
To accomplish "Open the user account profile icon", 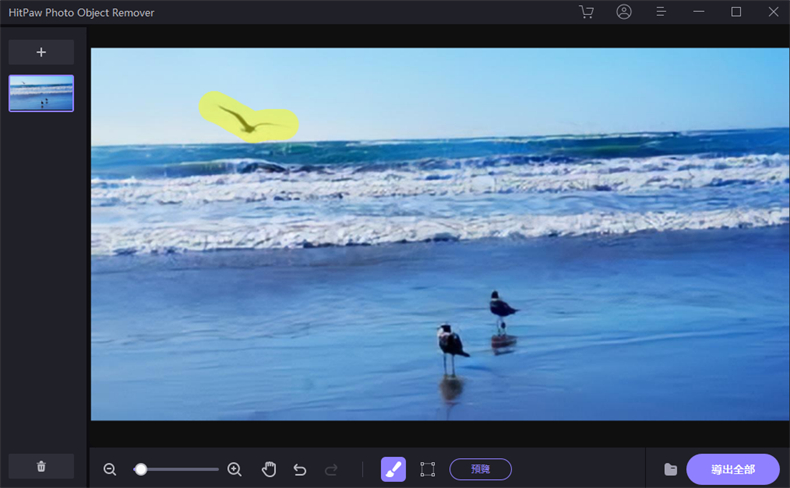I will [x=624, y=12].
